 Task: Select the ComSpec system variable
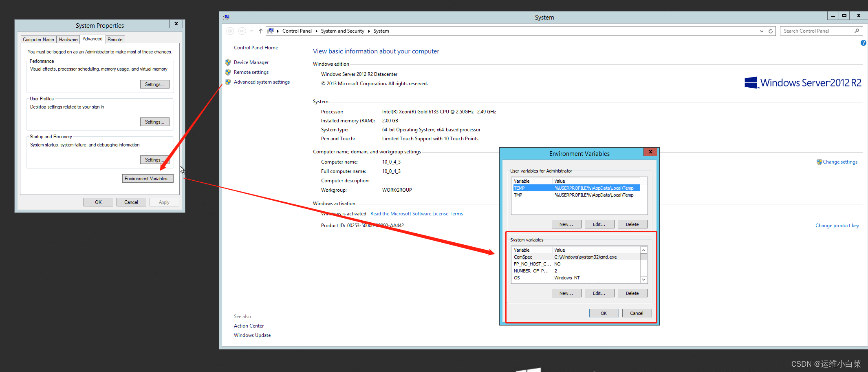pos(576,257)
